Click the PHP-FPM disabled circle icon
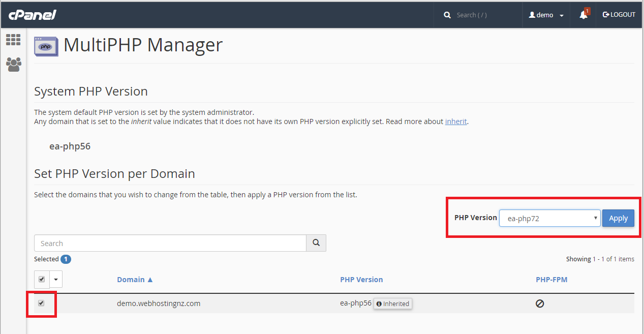This screenshot has height=334, width=644. coord(540,303)
